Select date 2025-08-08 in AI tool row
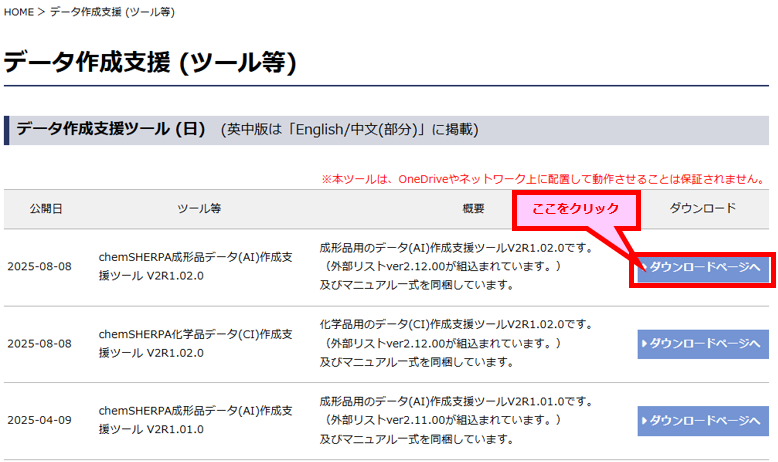 [39, 266]
